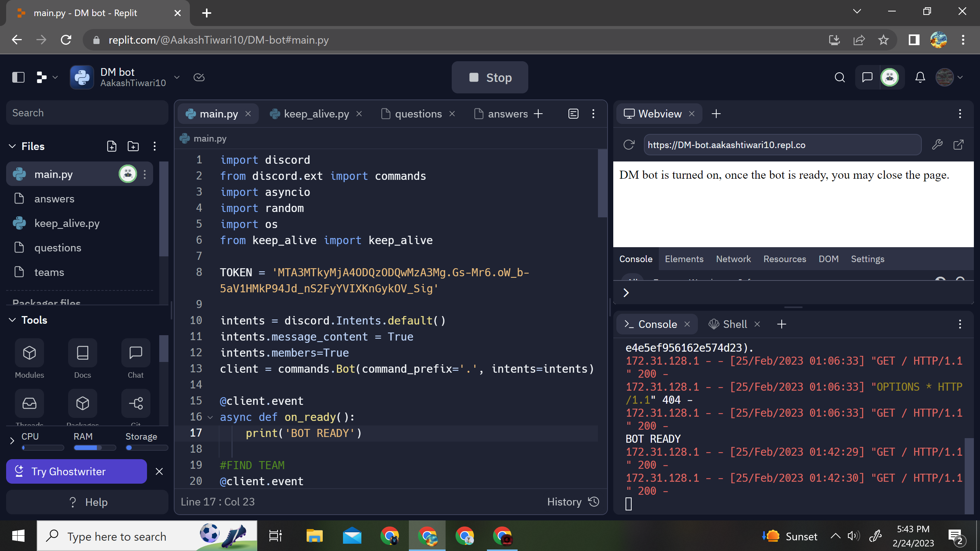Create a new folder in Files panel
Image resolution: width=980 pixels, height=551 pixels.
pyautogui.click(x=132, y=146)
